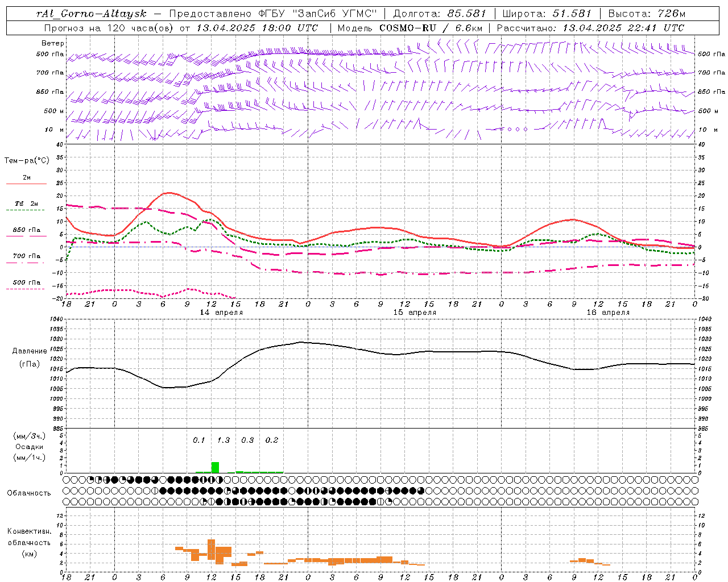Select the 'Высота: 726м' elevation text
The image size is (728, 582).
tap(647, 14)
